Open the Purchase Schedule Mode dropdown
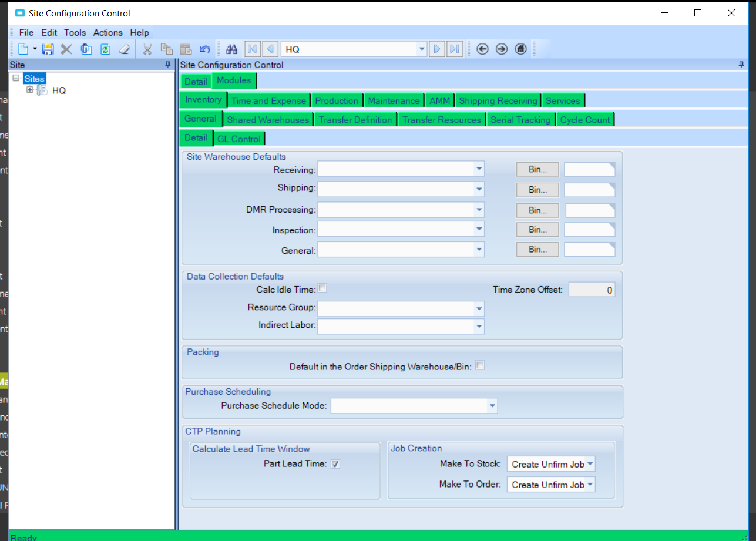This screenshot has height=541, width=756. 492,406
